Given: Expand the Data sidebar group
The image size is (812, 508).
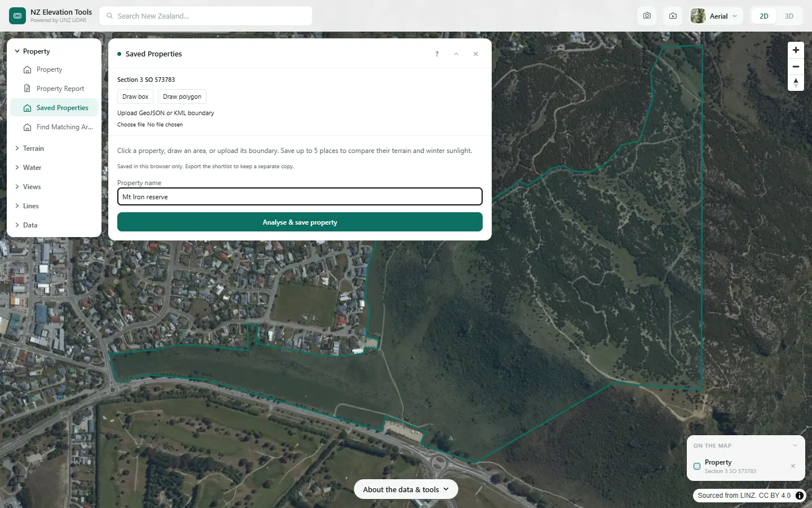Looking at the screenshot, I should (54, 225).
